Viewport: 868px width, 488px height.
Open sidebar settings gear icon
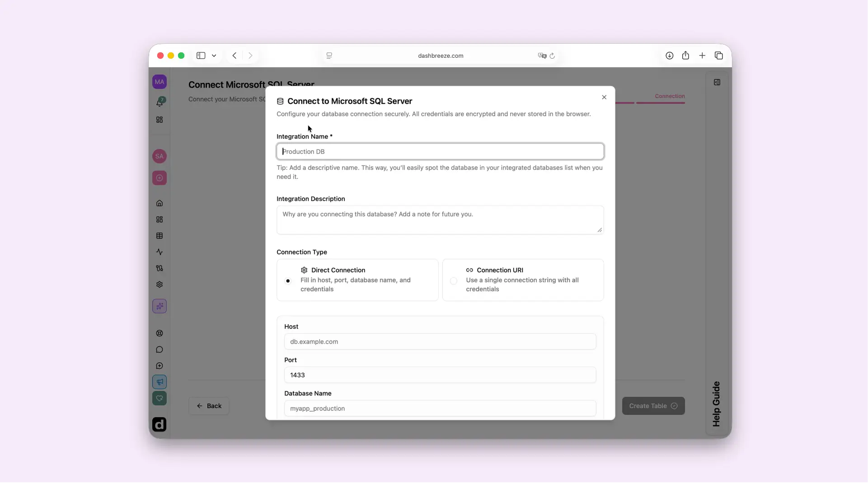[160, 284]
